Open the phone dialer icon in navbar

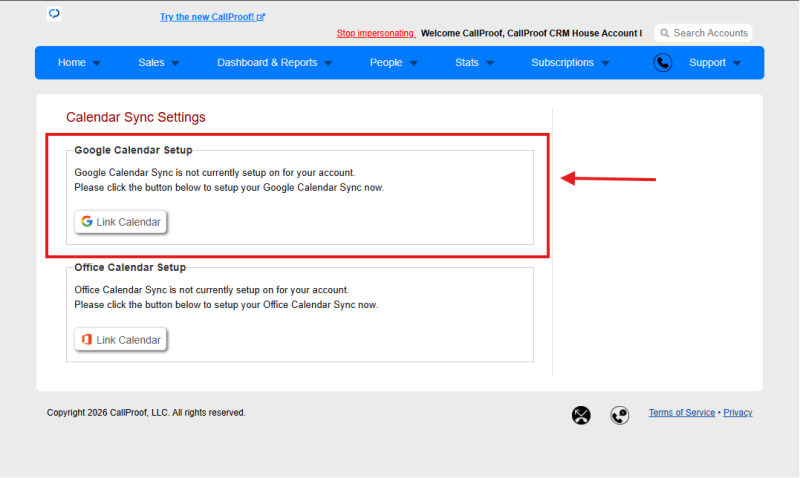point(662,63)
